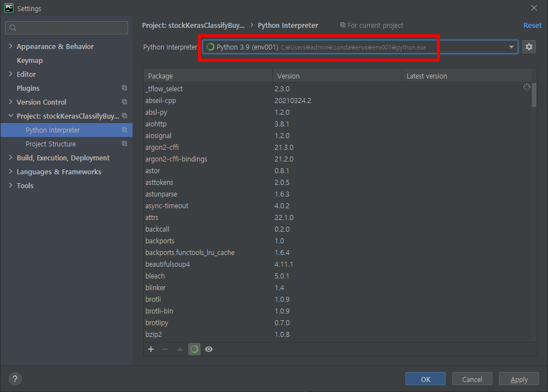The width and height of the screenshot is (548, 392).
Task: Click the package list vertical scrollbar
Action: click(534, 95)
